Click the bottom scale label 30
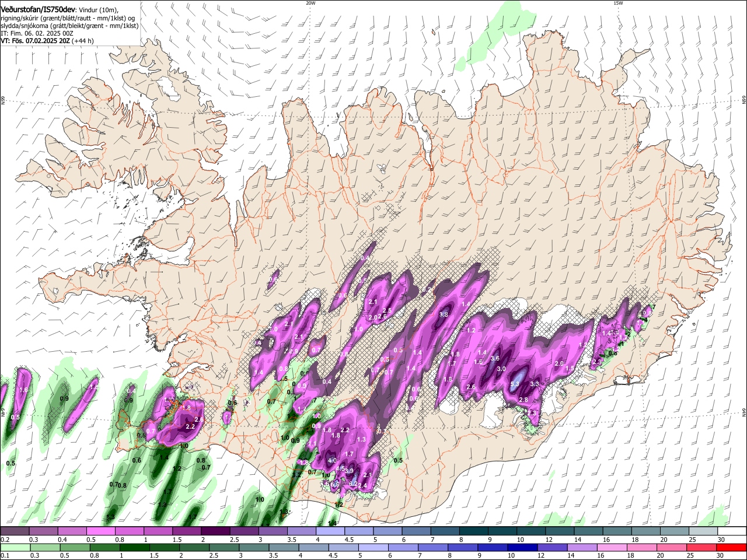The image size is (747, 560). coord(719,555)
